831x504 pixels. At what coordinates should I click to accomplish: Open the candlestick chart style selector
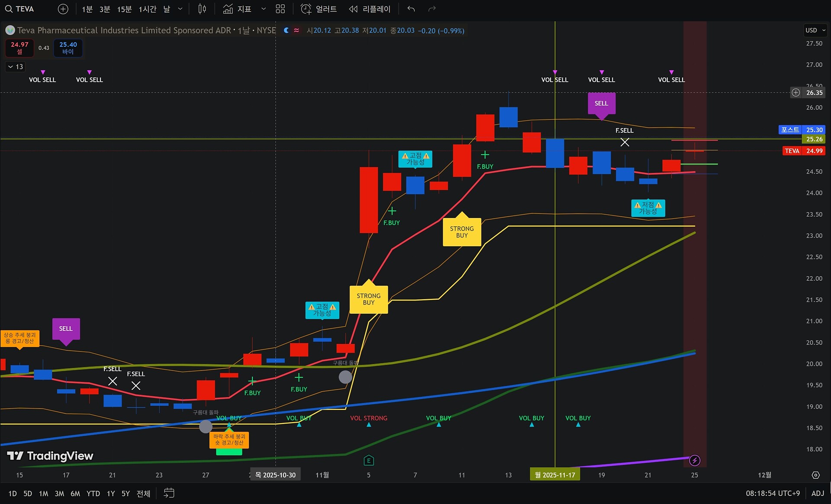pyautogui.click(x=202, y=9)
